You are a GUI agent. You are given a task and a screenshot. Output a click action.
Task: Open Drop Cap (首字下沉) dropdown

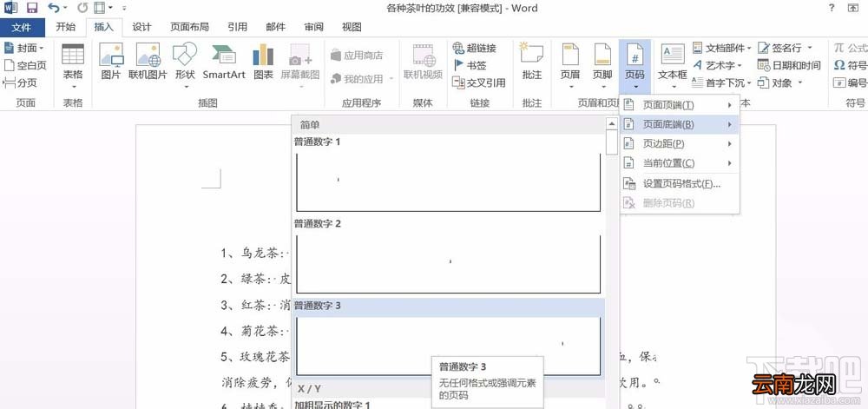722,83
